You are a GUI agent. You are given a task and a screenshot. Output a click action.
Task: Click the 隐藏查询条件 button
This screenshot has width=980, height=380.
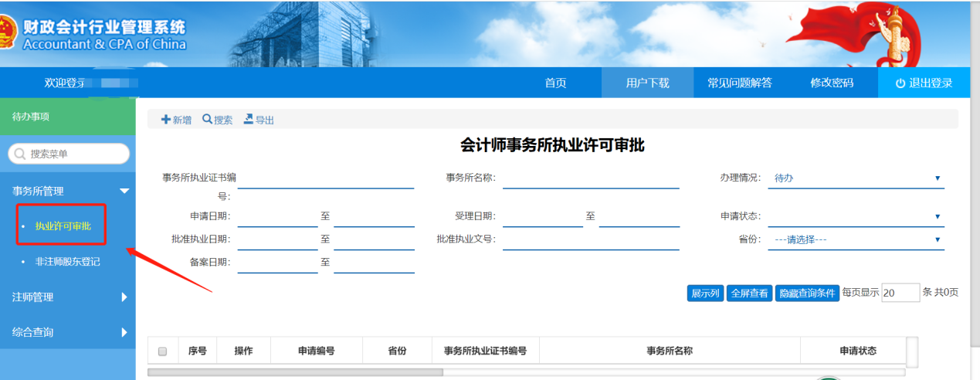click(807, 293)
